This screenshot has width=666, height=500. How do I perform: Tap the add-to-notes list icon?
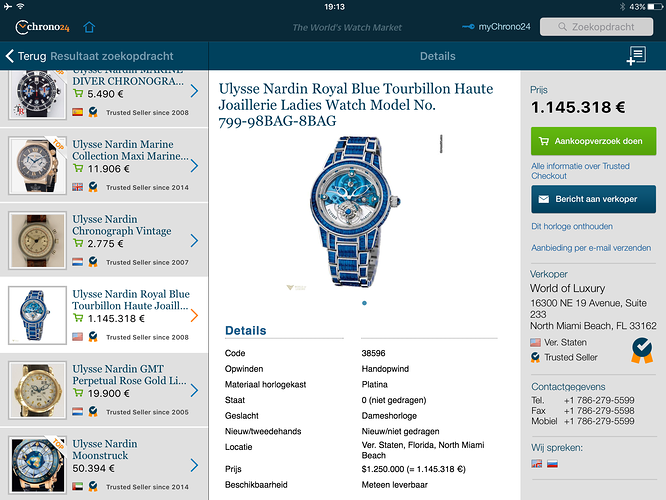click(636, 56)
